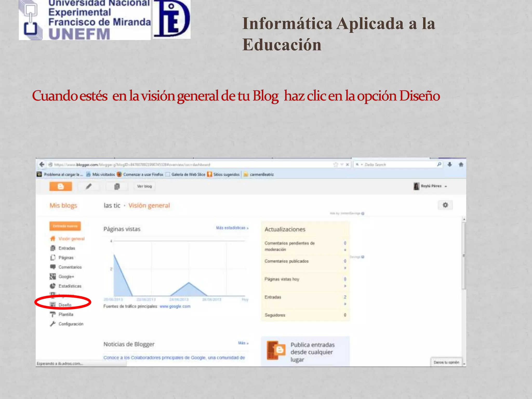This screenshot has width=532, height=399.
Task: Click the browser address bar
Action: pos(190,165)
